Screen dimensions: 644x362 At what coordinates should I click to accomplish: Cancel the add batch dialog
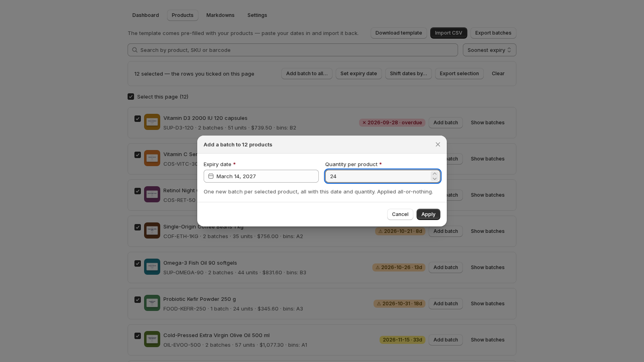tap(400, 214)
